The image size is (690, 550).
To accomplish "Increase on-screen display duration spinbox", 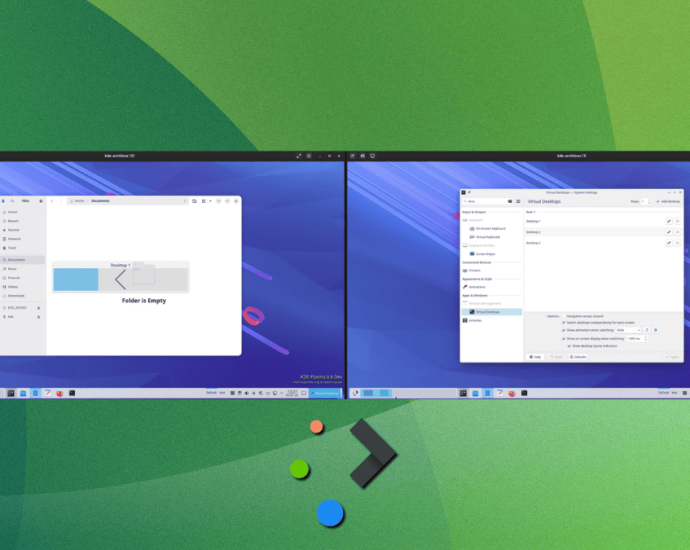I will click(x=646, y=337).
